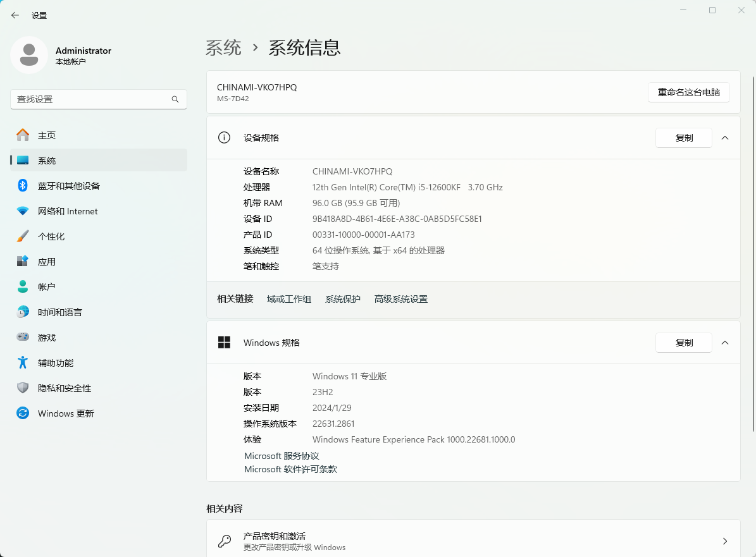756x557 pixels.
Task: Open 高级系统设置 link
Action: 401,299
